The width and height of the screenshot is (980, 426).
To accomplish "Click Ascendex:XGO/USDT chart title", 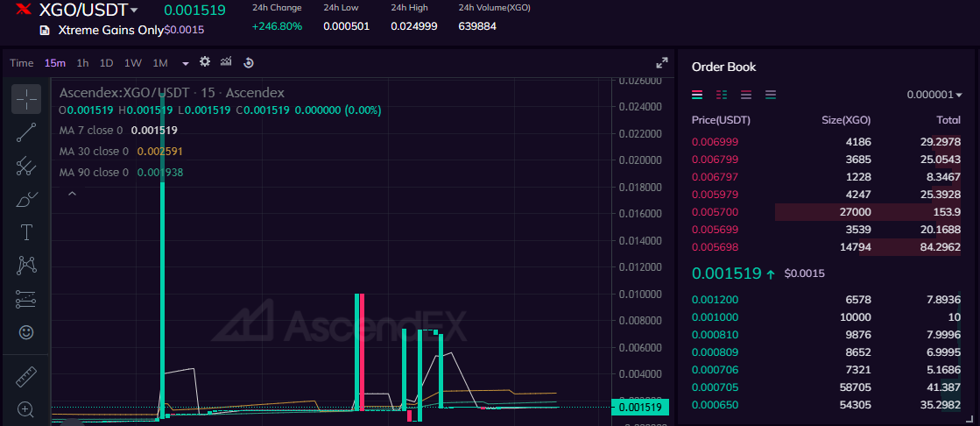I will [172, 93].
